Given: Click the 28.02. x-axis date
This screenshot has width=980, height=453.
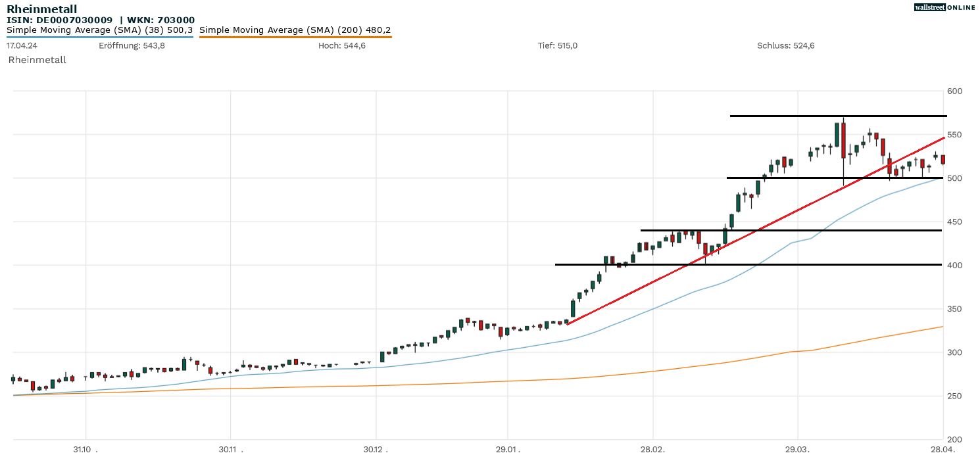Looking at the screenshot, I should [652, 449].
